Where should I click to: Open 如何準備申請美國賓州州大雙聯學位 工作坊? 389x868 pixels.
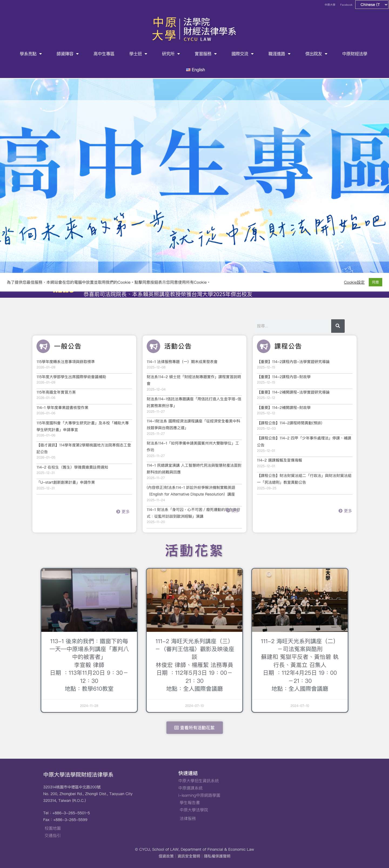click(193, 446)
